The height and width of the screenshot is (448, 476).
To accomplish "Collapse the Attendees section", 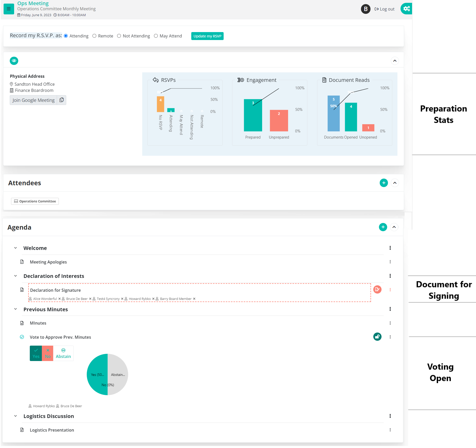I will 395,183.
